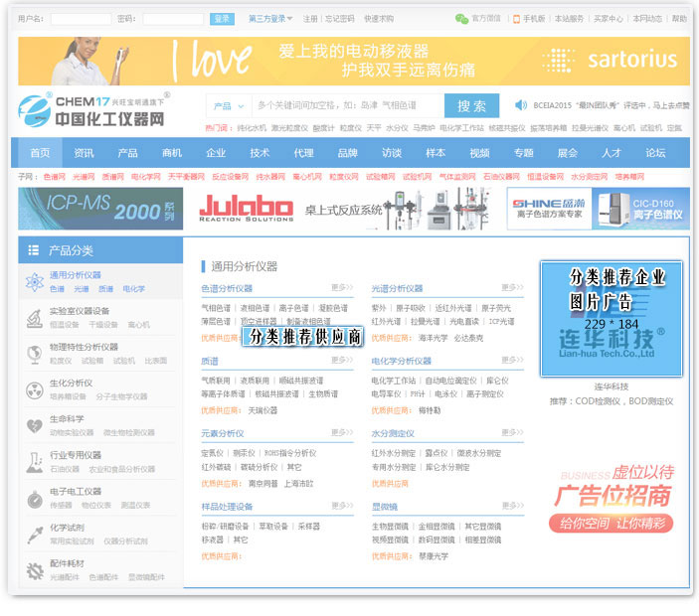The image size is (699, 616).
Task: Click the WeChat icon in top bar
Action: click(461, 18)
